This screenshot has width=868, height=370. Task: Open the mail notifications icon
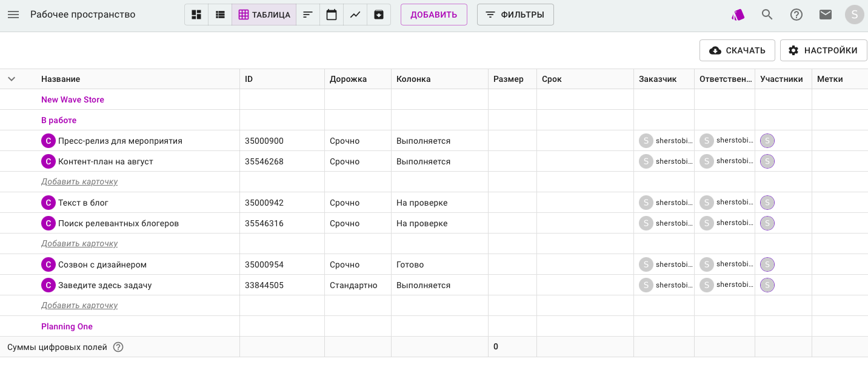coord(826,15)
